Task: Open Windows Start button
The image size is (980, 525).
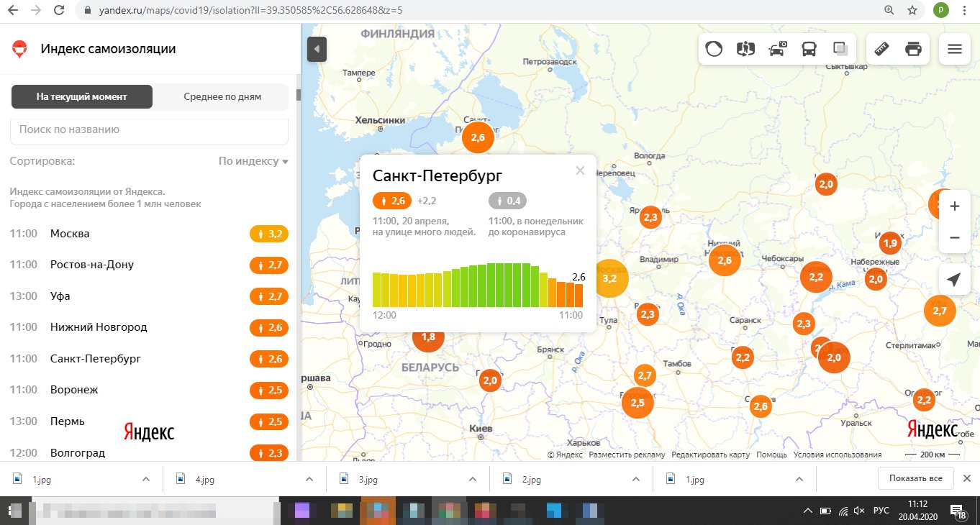Action: coord(14,511)
